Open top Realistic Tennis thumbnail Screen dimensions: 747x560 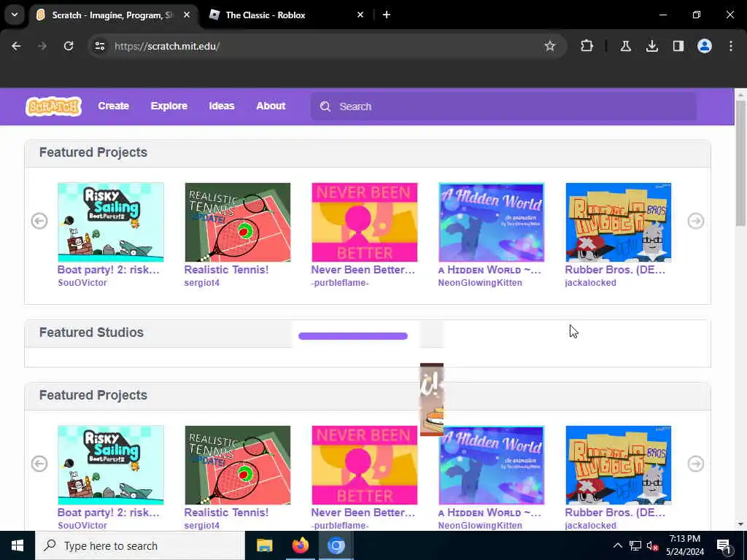[x=238, y=222]
